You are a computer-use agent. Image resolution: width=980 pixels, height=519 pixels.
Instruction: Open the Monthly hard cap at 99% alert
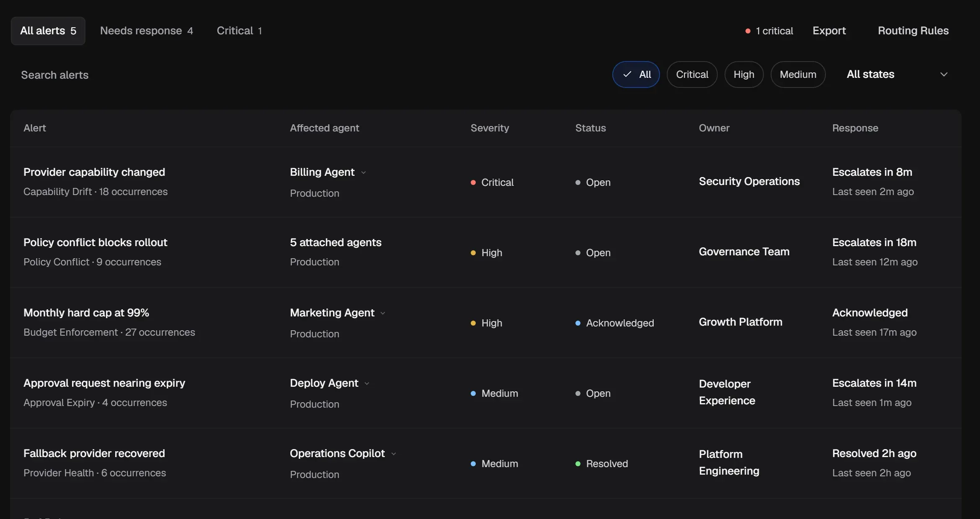[86, 313]
